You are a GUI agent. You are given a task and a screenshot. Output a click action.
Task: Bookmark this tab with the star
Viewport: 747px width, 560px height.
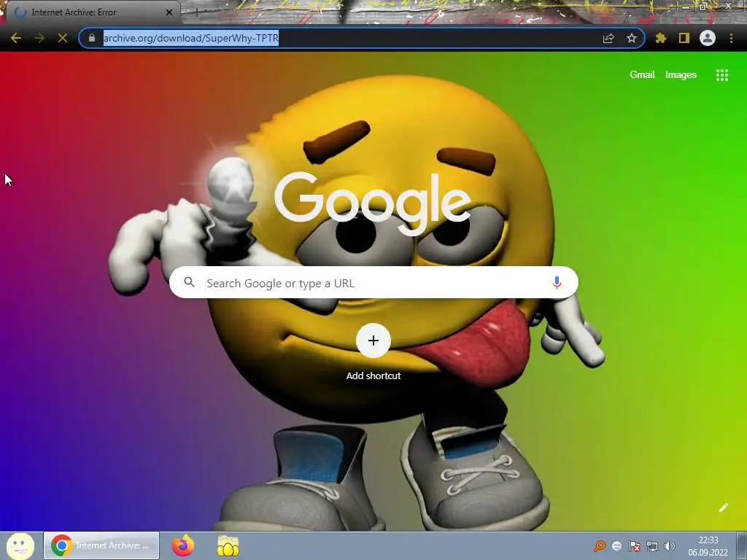[x=632, y=38]
